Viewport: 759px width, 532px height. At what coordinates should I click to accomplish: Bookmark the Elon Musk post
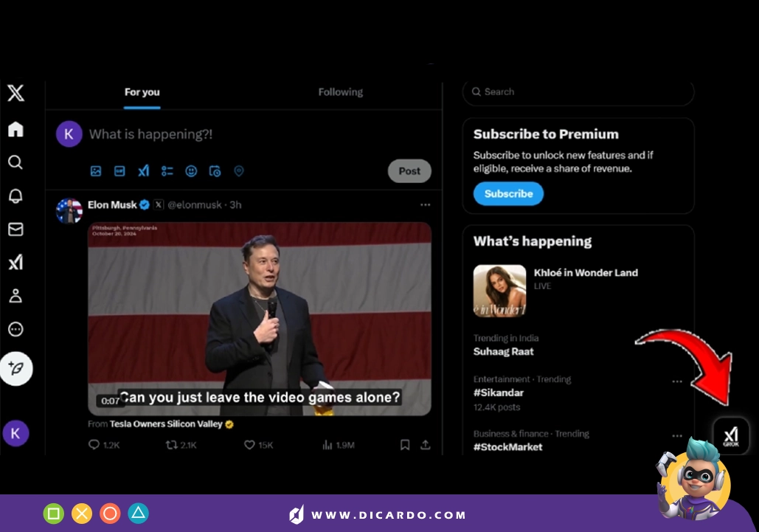point(405,445)
